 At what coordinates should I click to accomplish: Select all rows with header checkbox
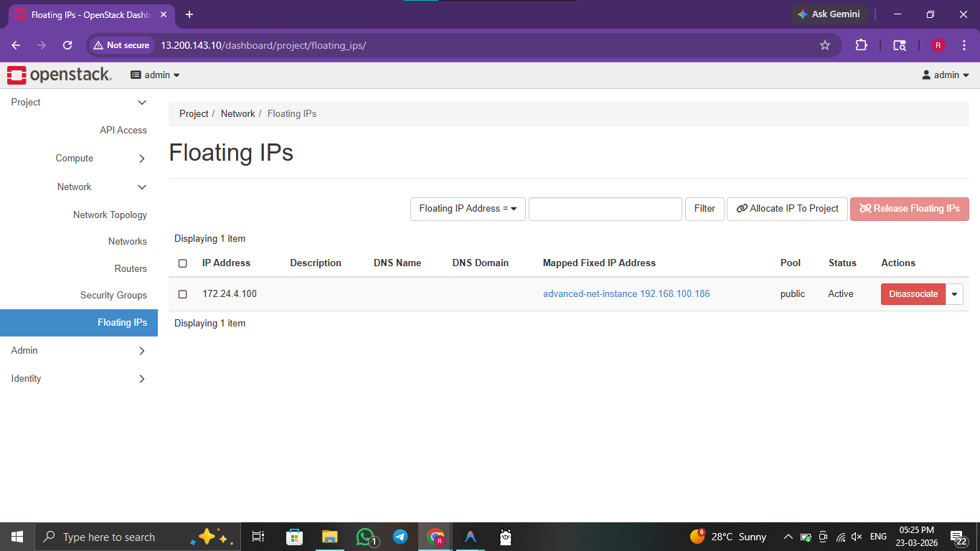click(182, 263)
